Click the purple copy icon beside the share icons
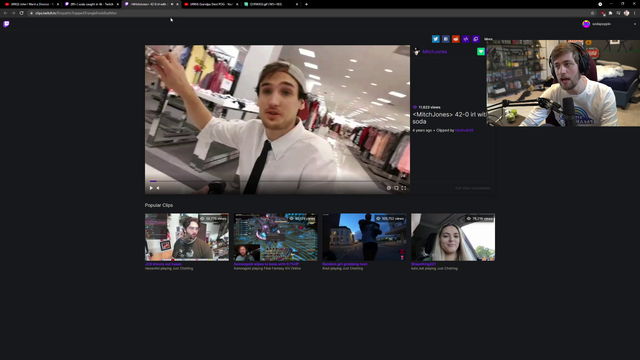 point(476,39)
